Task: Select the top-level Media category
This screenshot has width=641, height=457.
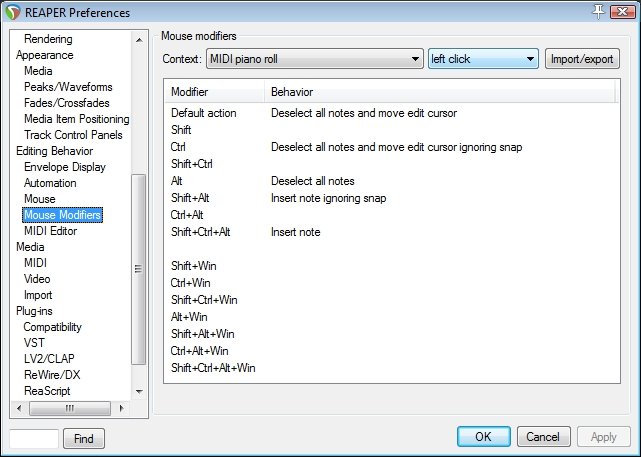Action: click(x=30, y=247)
